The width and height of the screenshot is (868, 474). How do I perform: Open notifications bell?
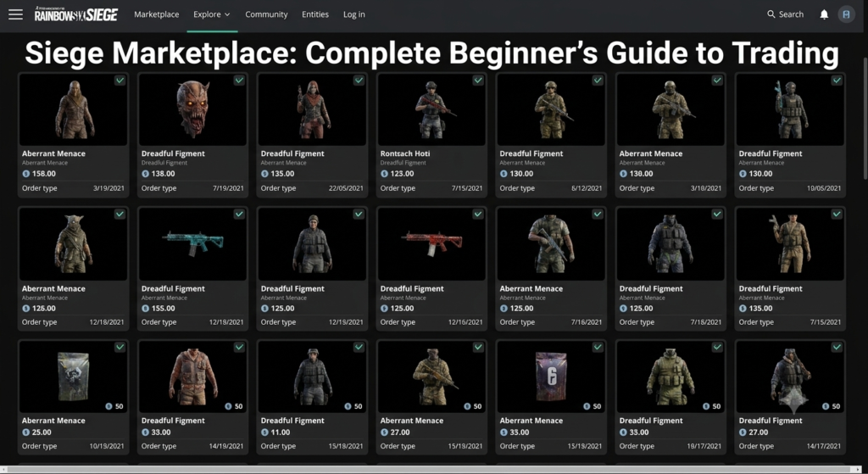[824, 14]
